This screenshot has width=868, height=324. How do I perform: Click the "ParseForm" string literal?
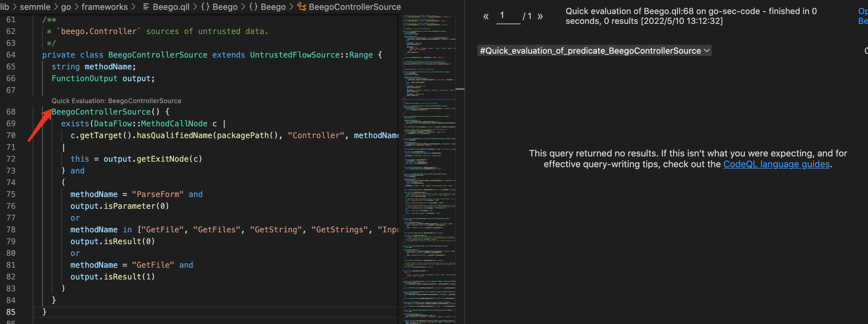click(157, 194)
